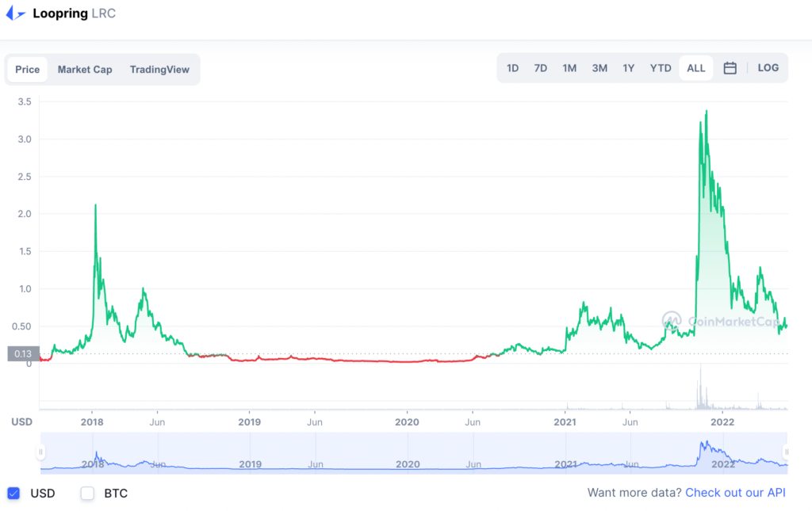
Task: Enable the BTC checkbox
Action: click(x=87, y=494)
